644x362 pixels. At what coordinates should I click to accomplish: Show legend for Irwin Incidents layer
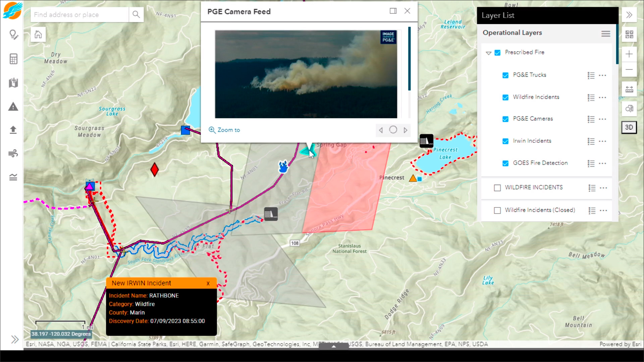[x=591, y=141]
